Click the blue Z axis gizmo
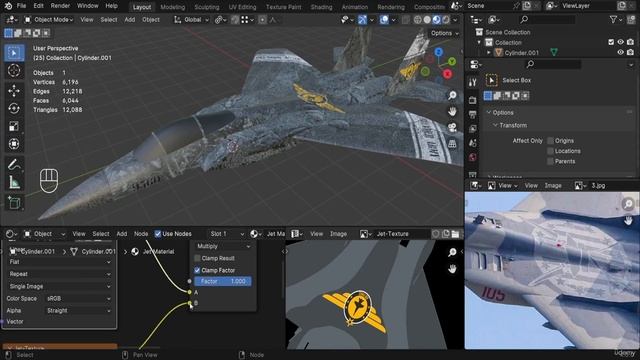Screen dimensions: 640x360 click(x=438, y=52)
